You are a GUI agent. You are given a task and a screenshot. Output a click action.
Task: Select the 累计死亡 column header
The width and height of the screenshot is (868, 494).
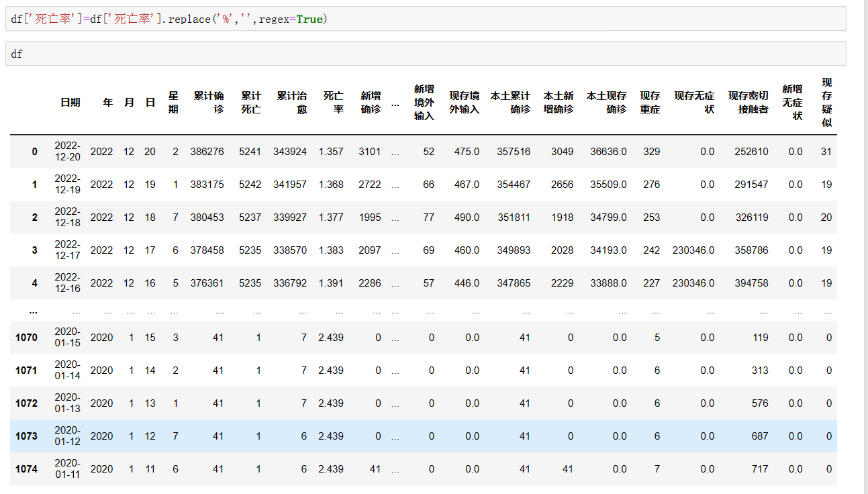click(251, 102)
